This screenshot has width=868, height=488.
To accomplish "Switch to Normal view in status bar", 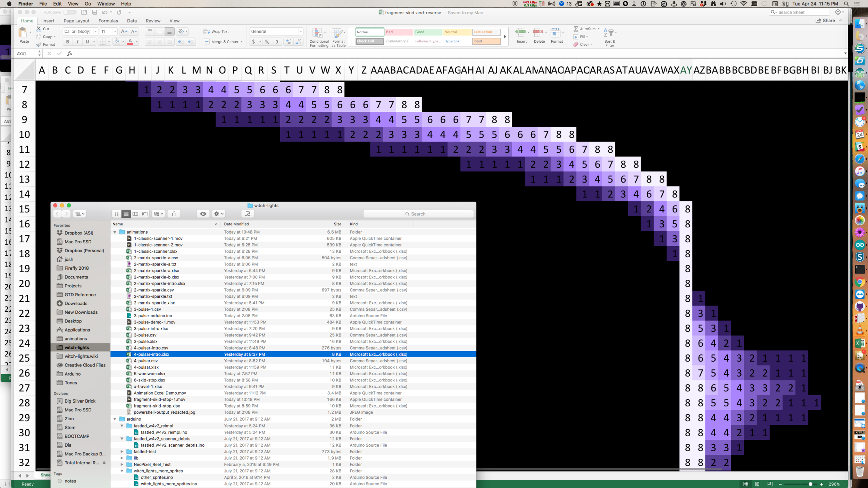I will pyautogui.click(x=745, y=484).
